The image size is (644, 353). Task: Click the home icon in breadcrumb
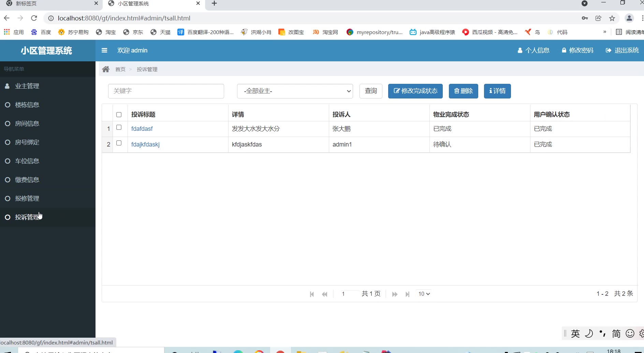106,69
